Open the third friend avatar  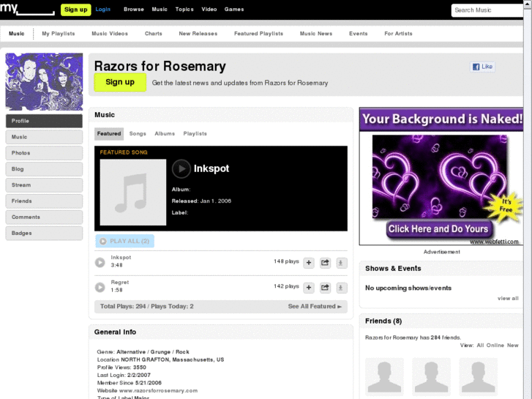coord(478,376)
